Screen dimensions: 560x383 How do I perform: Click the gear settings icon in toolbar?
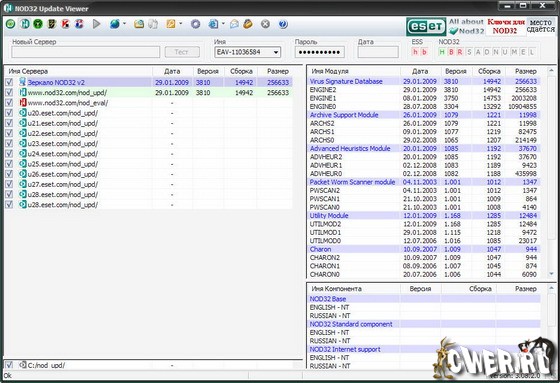[x=195, y=24]
